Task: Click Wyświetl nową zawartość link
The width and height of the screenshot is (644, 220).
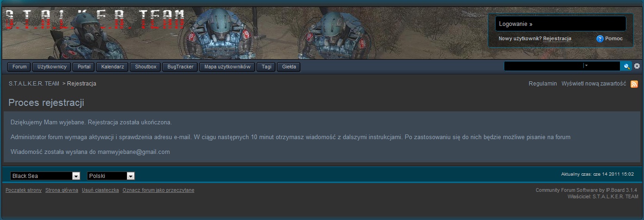Action: (594, 84)
